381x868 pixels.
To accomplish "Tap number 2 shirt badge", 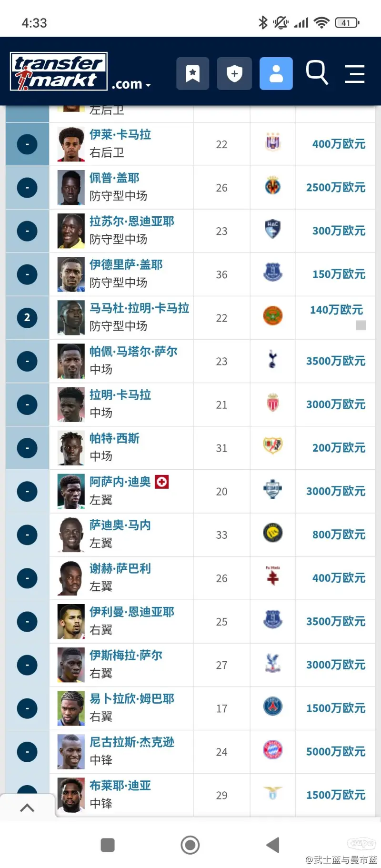I will [x=27, y=318].
